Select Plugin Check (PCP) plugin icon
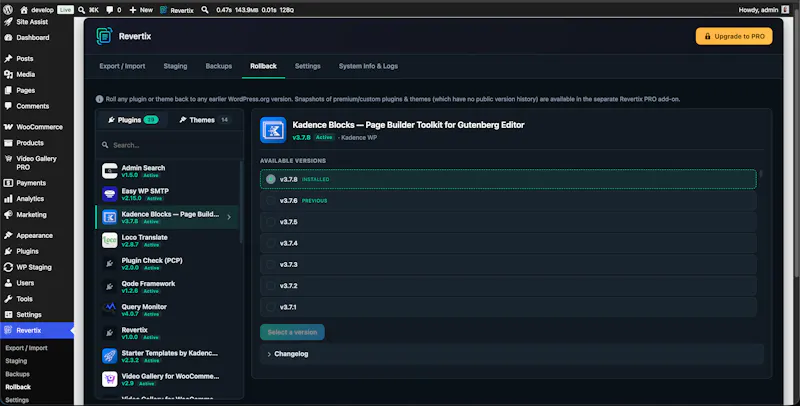This screenshot has height=406, width=800. (110, 263)
